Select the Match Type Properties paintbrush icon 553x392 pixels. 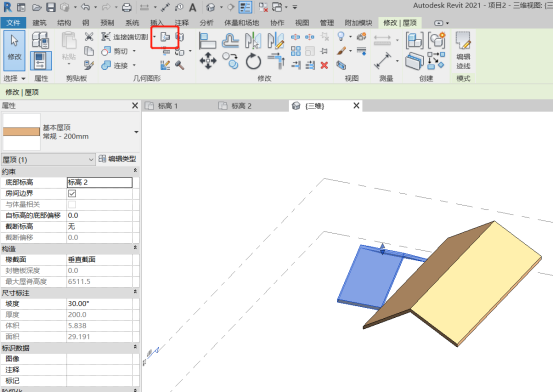pyautogui.click(x=89, y=65)
